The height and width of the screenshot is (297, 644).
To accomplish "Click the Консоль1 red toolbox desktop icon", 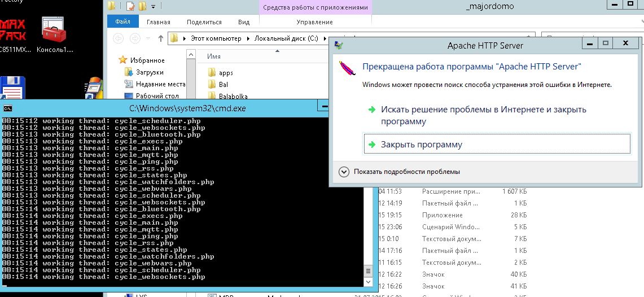I will coord(54,30).
